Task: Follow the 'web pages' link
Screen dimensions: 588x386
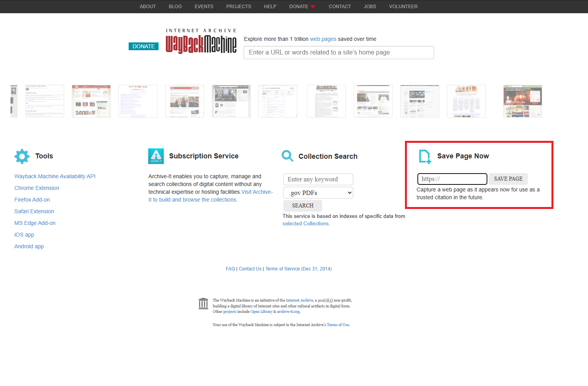Action: point(323,39)
